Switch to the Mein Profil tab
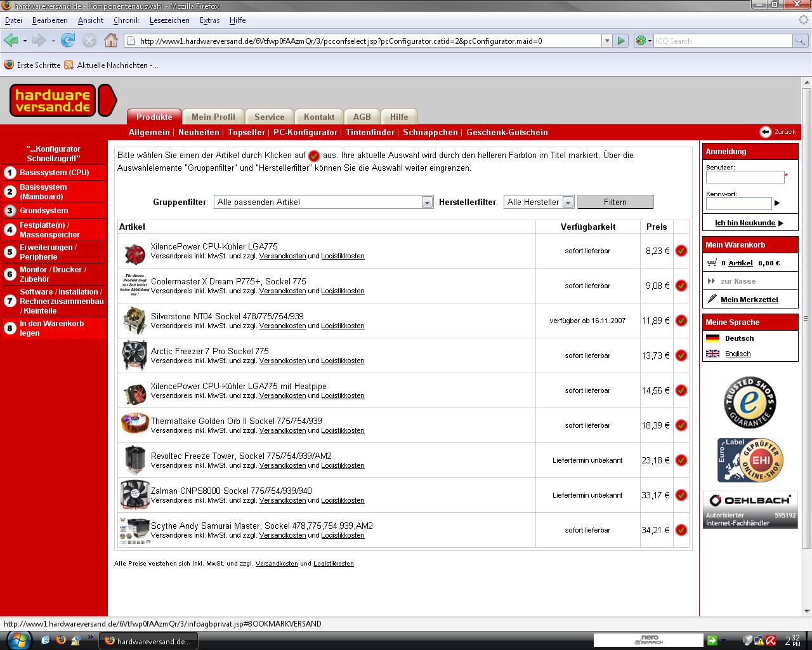812x650 pixels. point(213,117)
